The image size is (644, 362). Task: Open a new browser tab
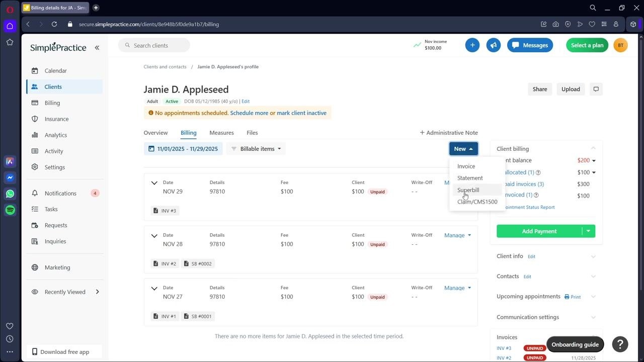96,8
